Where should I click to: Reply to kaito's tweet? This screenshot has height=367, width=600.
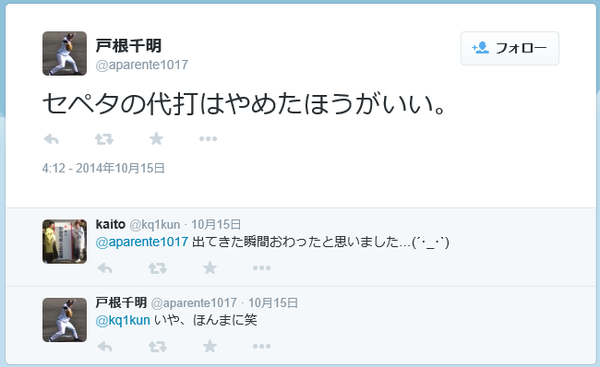click(105, 268)
